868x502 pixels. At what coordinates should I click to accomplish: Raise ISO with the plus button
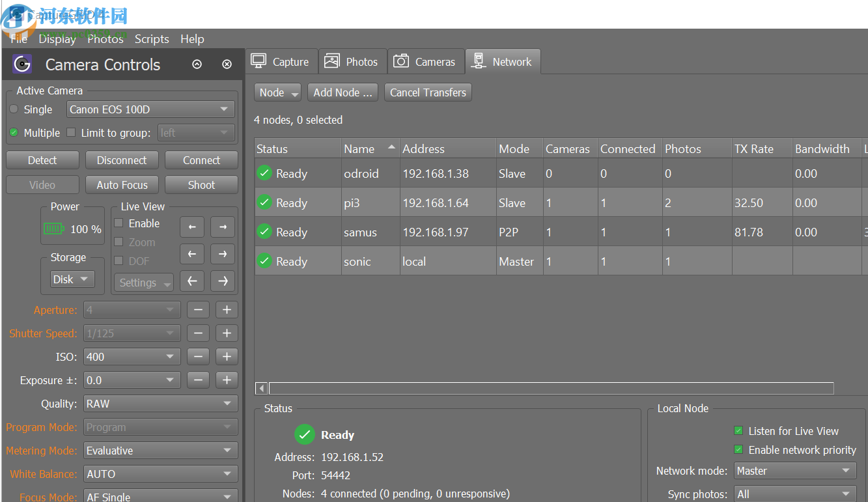[227, 357]
